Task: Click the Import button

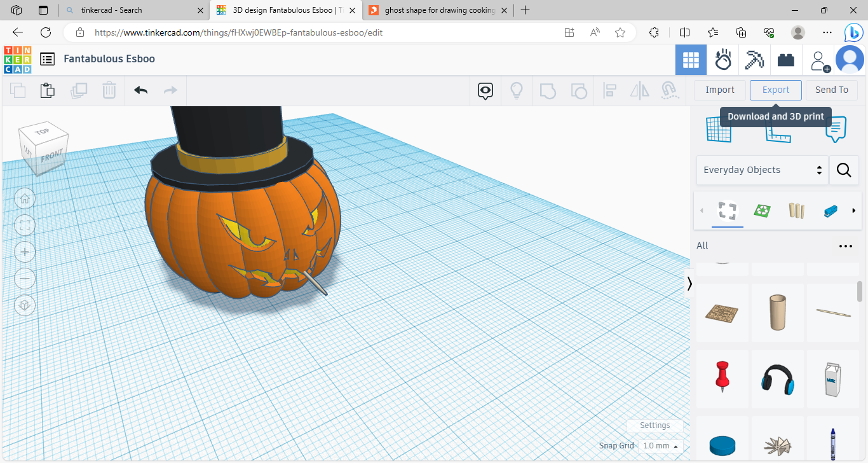Action: point(719,90)
